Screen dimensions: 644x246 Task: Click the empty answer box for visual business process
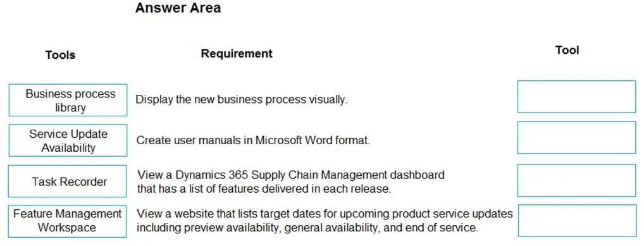577,97
